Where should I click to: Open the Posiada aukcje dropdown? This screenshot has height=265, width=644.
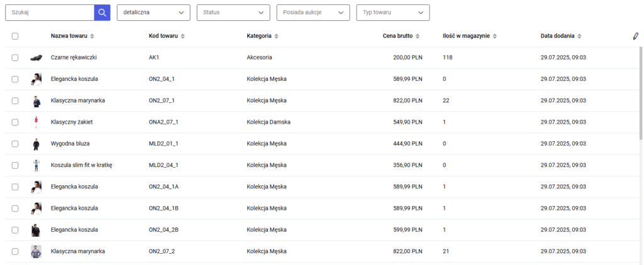[x=313, y=13]
